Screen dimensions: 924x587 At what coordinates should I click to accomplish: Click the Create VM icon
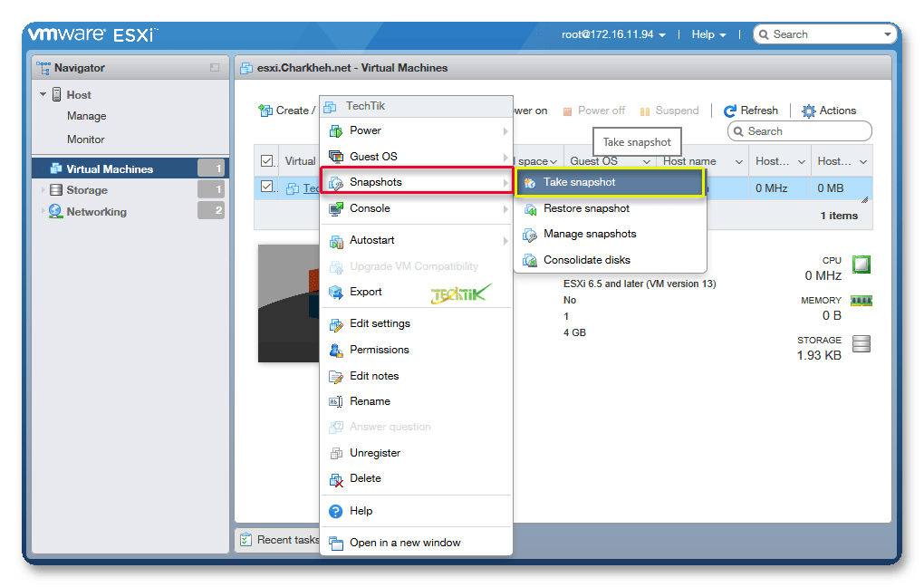click(265, 111)
